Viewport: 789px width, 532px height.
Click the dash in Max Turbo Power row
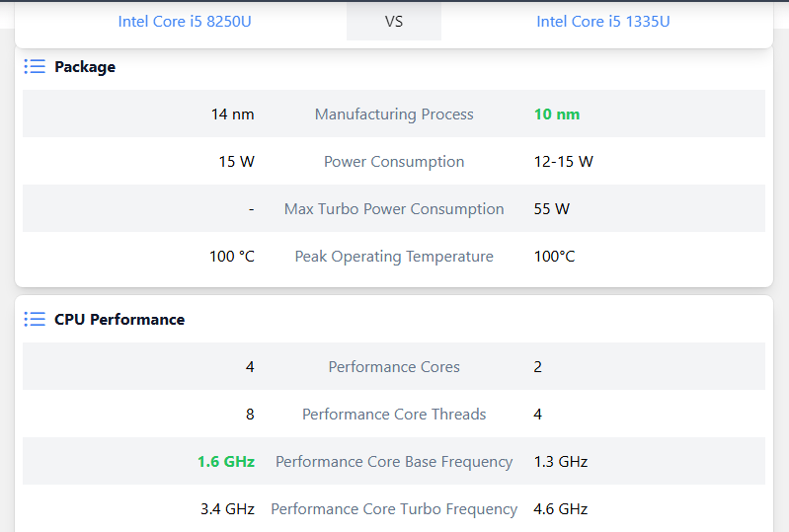point(252,209)
